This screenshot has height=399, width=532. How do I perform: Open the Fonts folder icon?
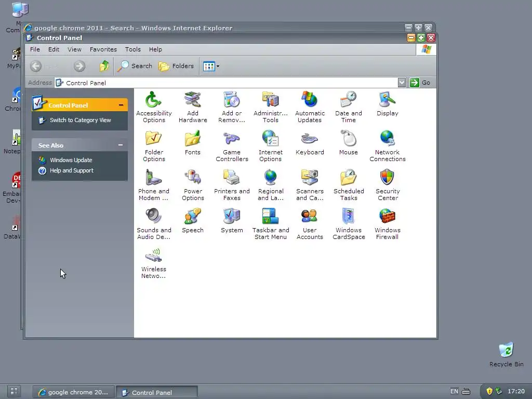coord(193,142)
